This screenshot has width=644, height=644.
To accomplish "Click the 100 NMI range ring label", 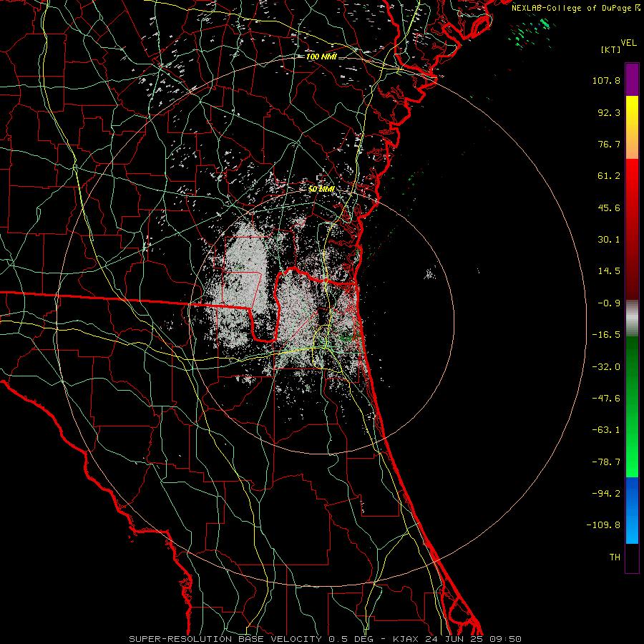I will (321, 57).
